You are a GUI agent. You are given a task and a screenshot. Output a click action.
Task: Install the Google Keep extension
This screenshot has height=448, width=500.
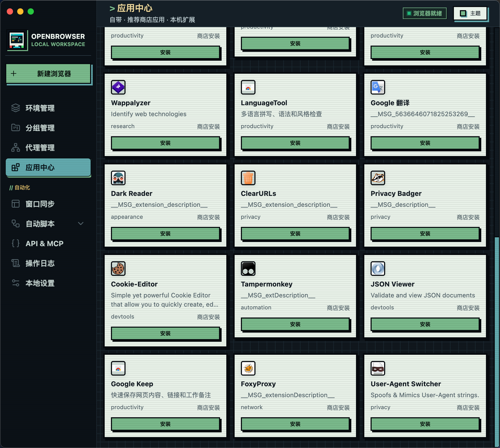point(165,424)
